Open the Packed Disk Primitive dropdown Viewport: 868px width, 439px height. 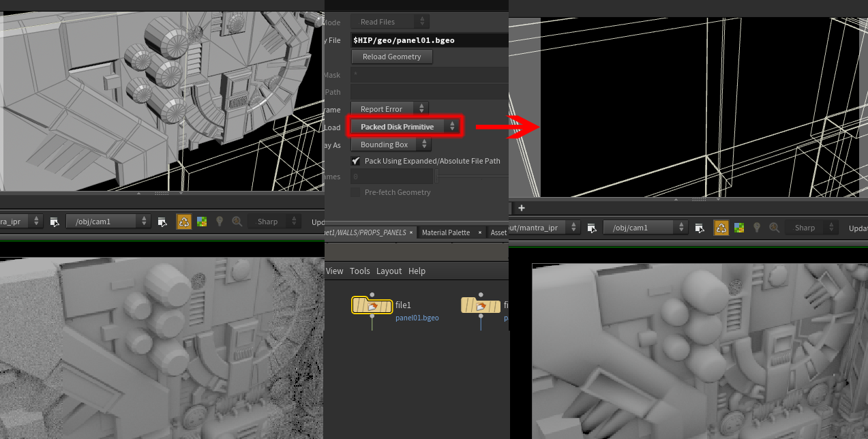click(x=405, y=127)
